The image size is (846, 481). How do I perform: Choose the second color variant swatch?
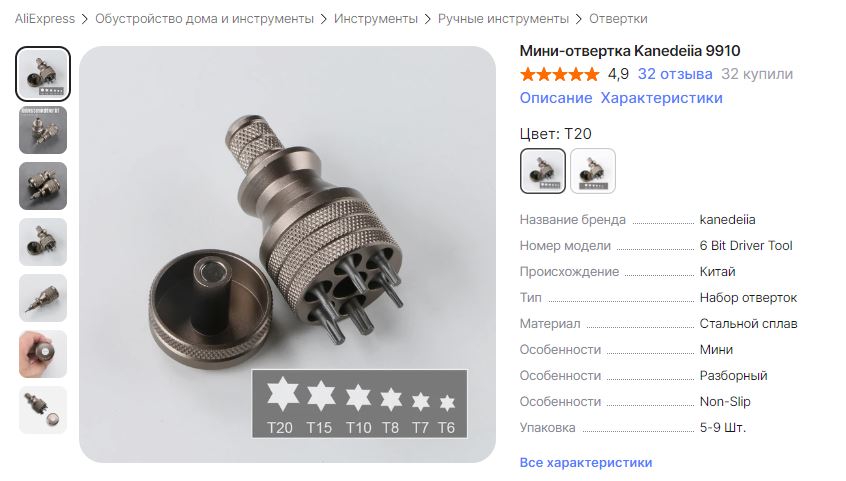592,171
